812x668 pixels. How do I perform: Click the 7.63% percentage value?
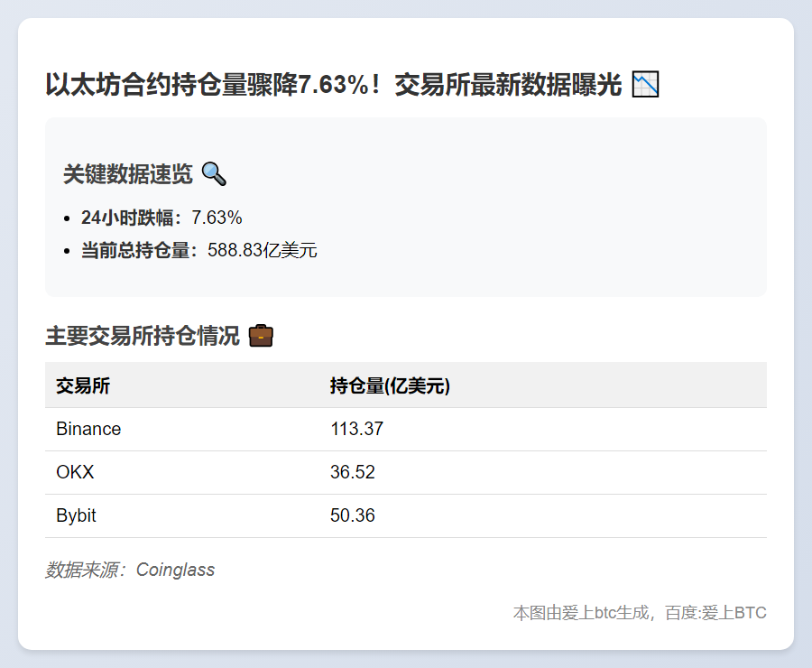point(217,217)
